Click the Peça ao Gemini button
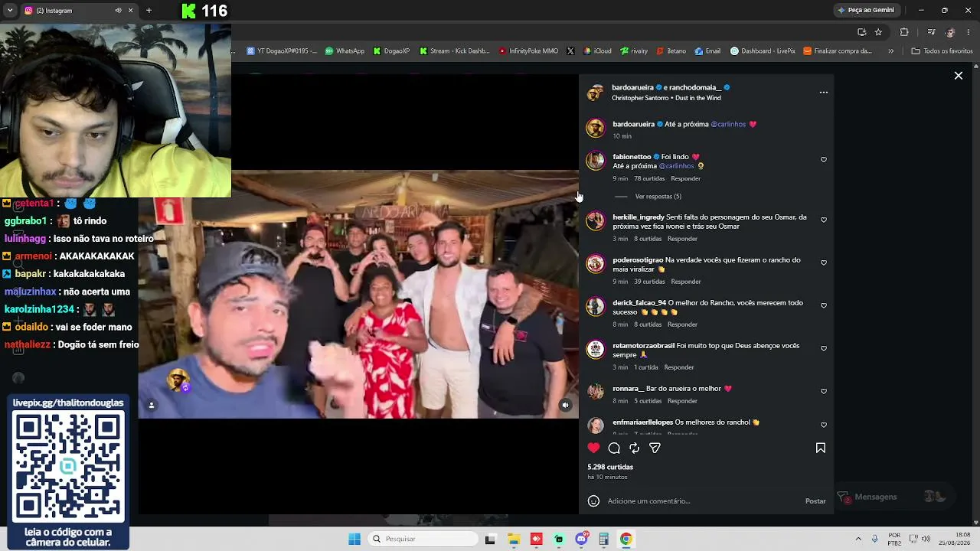Image resolution: width=980 pixels, height=551 pixels. pyautogui.click(x=867, y=10)
